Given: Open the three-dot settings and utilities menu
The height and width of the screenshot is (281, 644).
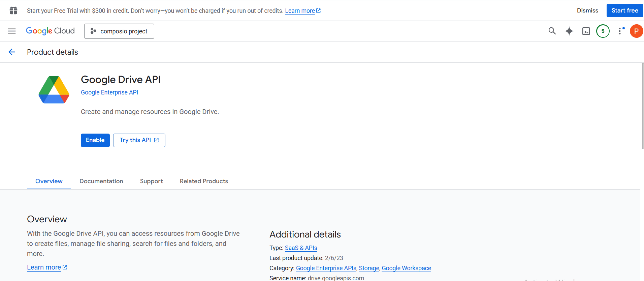Looking at the screenshot, I should point(620,31).
